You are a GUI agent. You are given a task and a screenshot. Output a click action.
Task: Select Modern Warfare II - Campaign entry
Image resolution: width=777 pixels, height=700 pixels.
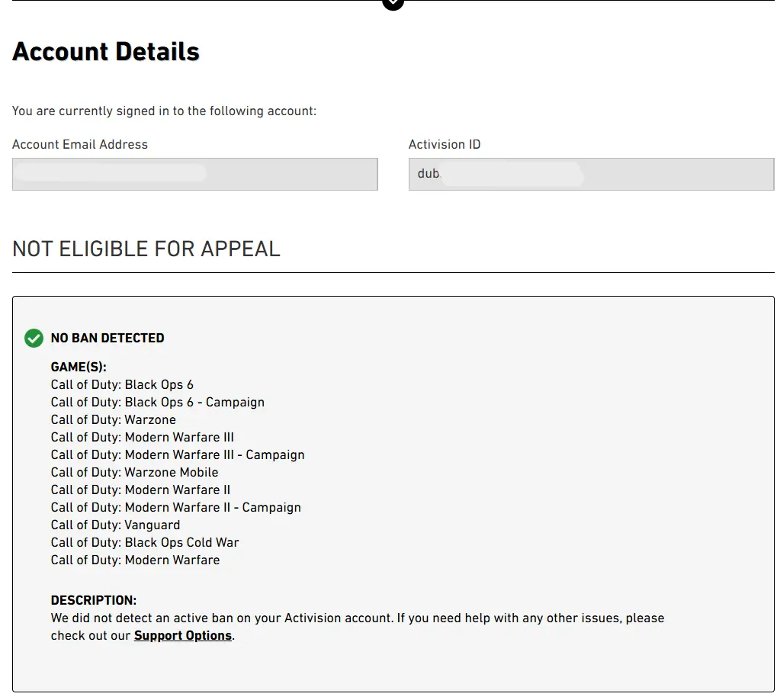175,507
